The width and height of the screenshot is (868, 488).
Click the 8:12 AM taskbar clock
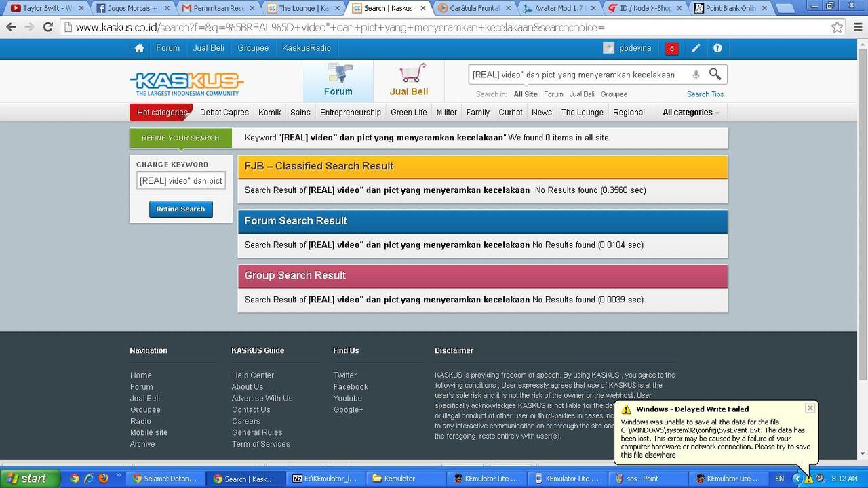pyautogui.click(x=844, y=479)
